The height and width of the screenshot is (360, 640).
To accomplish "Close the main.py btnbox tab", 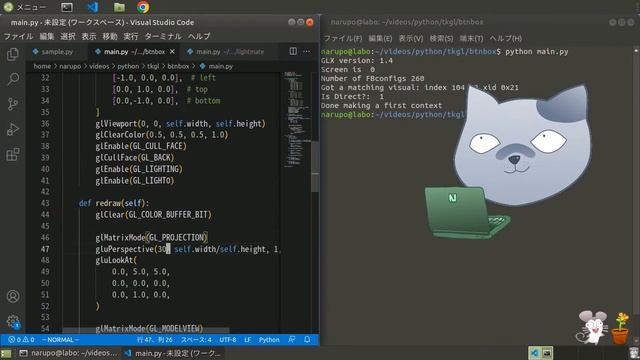I will click(x=172, y=52).
